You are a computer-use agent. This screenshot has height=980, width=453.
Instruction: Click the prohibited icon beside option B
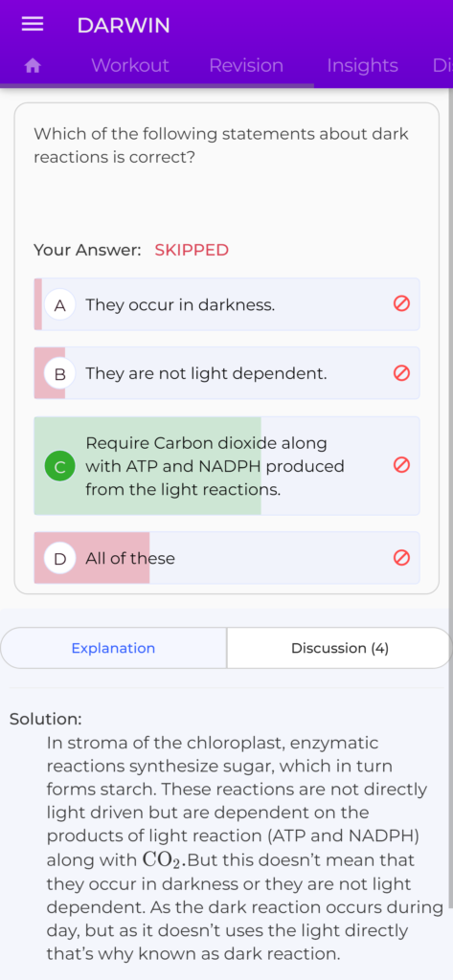[401, 373]
